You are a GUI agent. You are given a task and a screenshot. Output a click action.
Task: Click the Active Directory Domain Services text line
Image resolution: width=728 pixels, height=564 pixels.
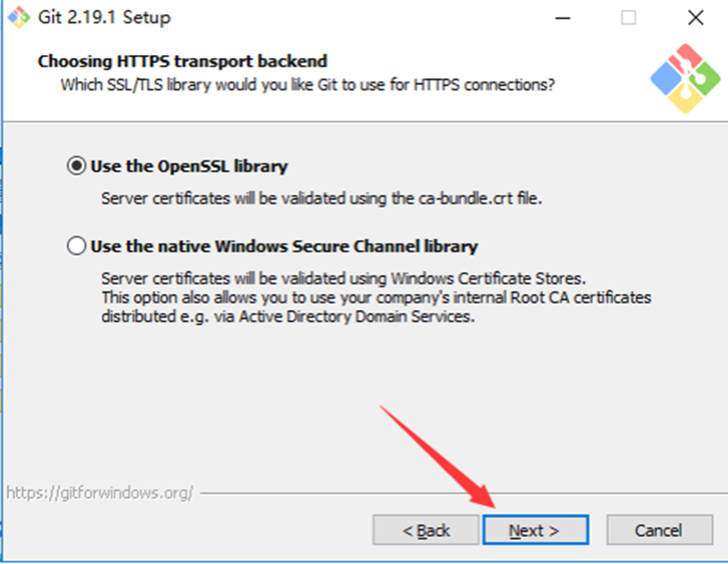point(288,316)
